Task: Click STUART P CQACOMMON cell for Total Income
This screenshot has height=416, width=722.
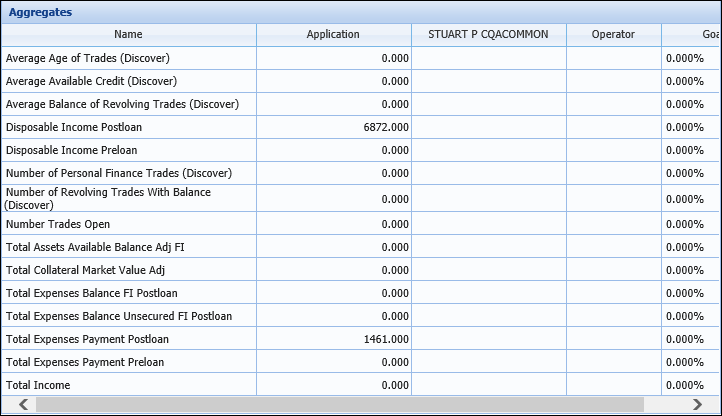Action: [x=489, y=385]
